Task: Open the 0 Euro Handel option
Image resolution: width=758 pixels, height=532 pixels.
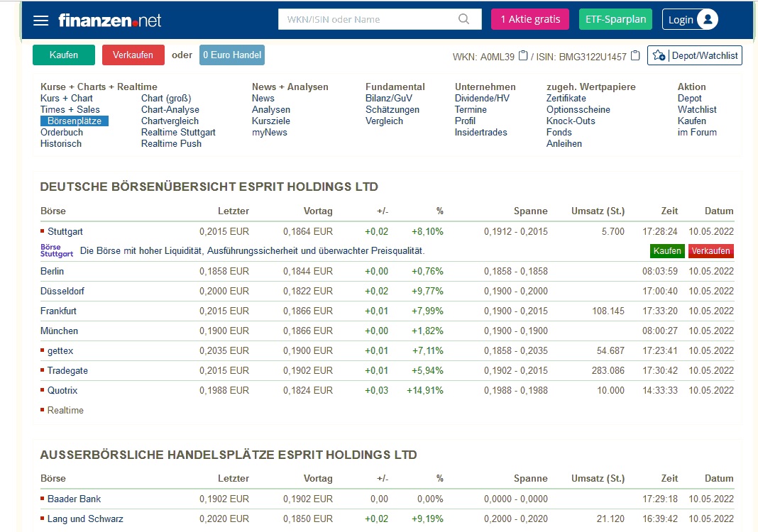Action: pyautogui.click(x=231, y=55)
